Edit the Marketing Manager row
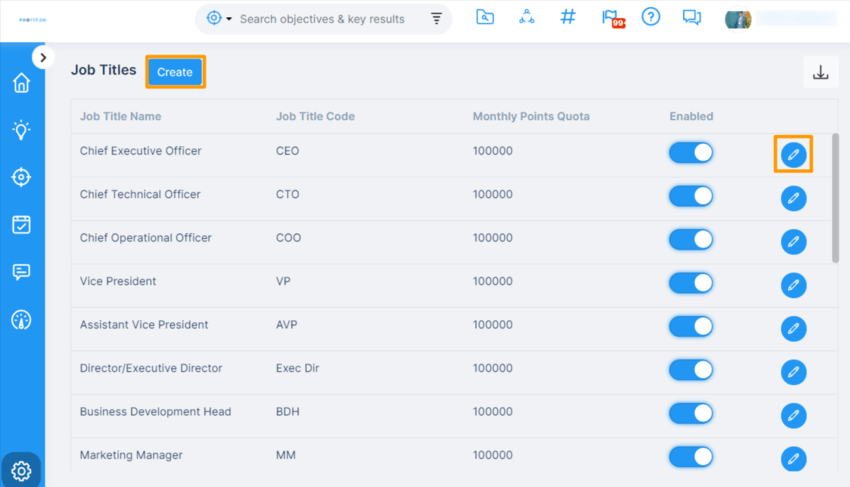The height and width of the screenshot is (487, 850). (793, 459)
